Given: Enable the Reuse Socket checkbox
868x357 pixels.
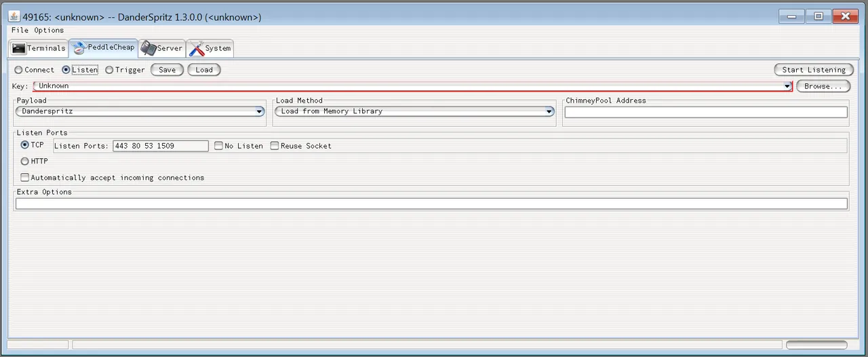Looking at the screenshot, I should pyautogui.click(x=275, y=146).
